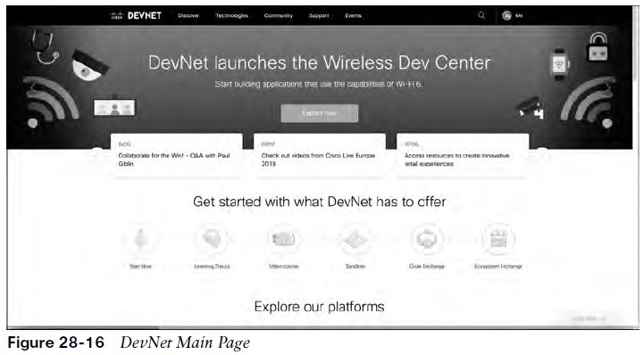Click the Explore now button

point(320,113)
